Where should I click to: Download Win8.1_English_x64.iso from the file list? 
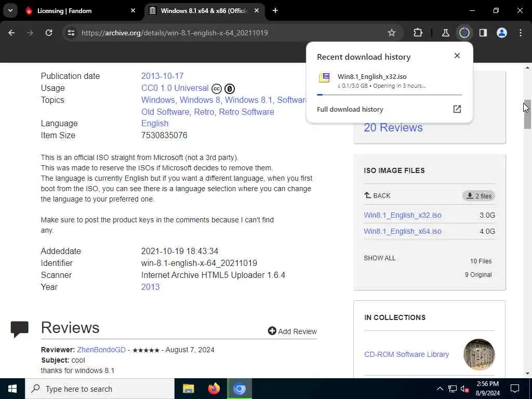(x=403, y=231)
